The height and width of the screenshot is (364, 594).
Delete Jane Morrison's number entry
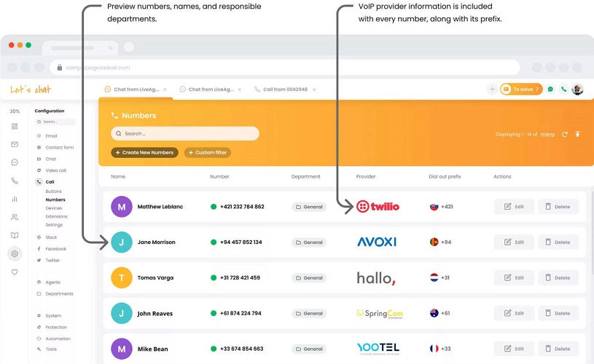558,242
